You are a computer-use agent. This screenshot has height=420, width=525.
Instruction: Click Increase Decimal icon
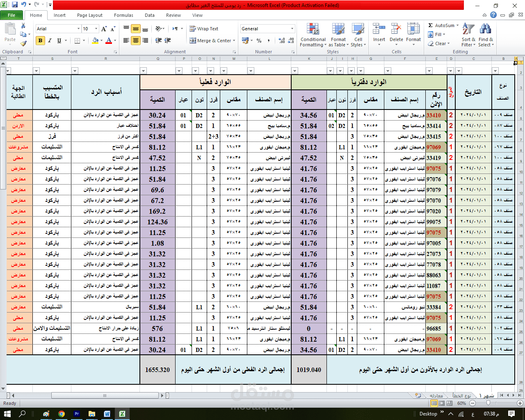click(282, 41)
